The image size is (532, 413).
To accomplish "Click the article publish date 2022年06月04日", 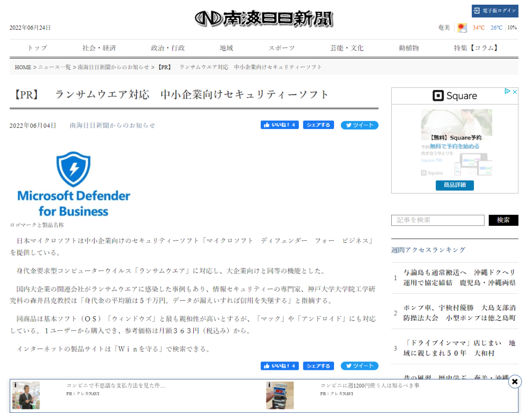I will (33, 126).
